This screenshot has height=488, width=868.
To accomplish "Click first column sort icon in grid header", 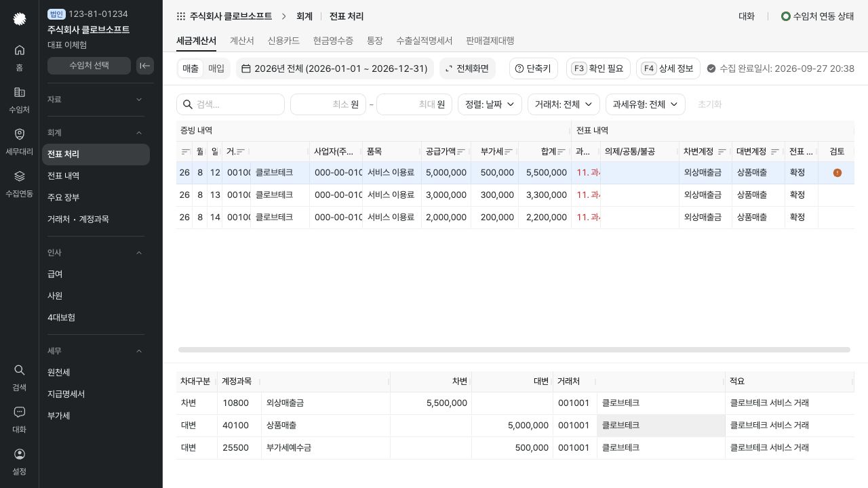I will pos(186,152).
